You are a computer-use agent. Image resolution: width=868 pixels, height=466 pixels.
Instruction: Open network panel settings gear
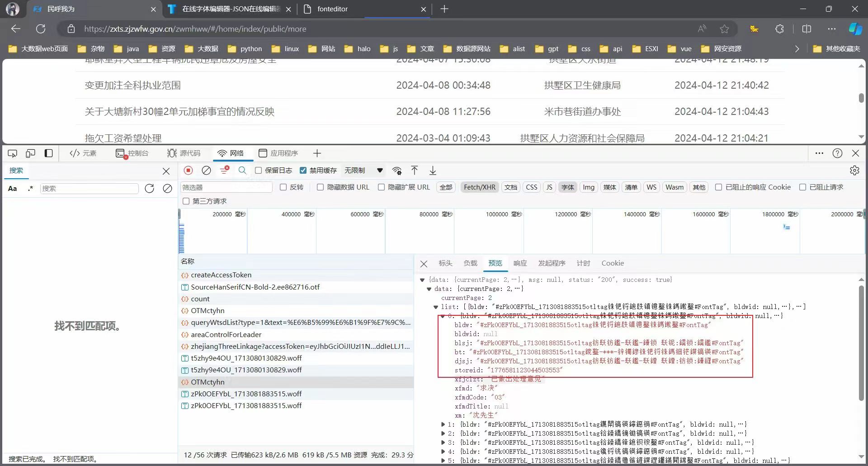pyautogui.click(x=854, y=171)
